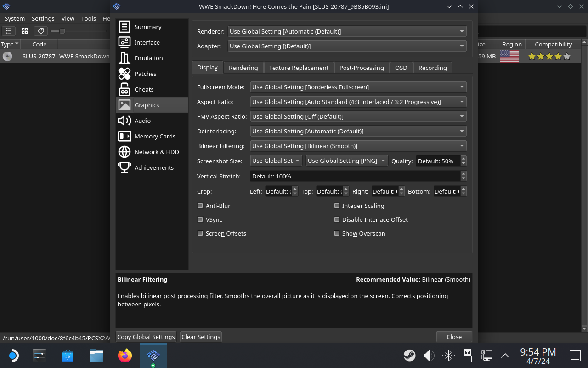588x368 pixels.
Task: Expand the Deinterlacing dropdown
Action: [358, 131]
